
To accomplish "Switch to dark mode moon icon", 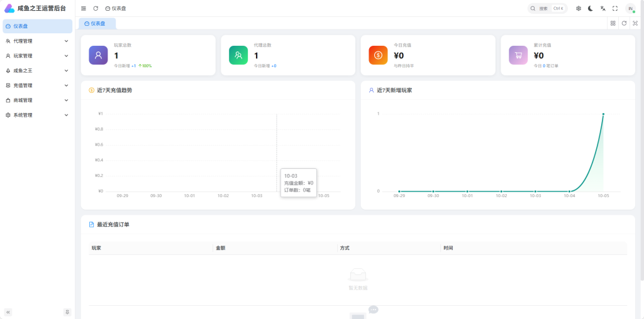I will coord(591,8).
